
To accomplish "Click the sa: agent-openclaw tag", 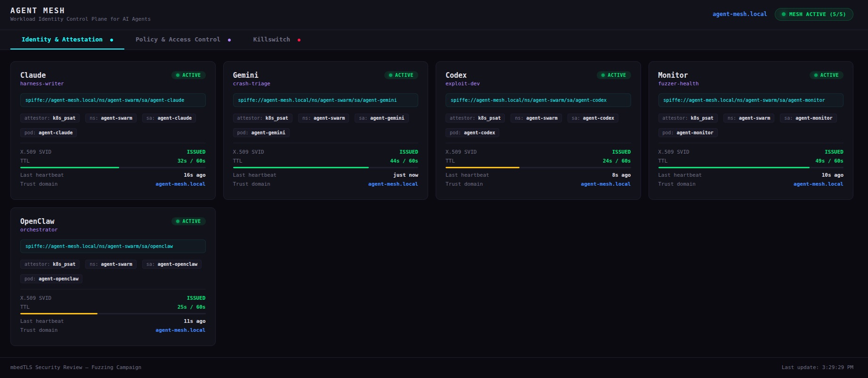I will coord(172,264).
